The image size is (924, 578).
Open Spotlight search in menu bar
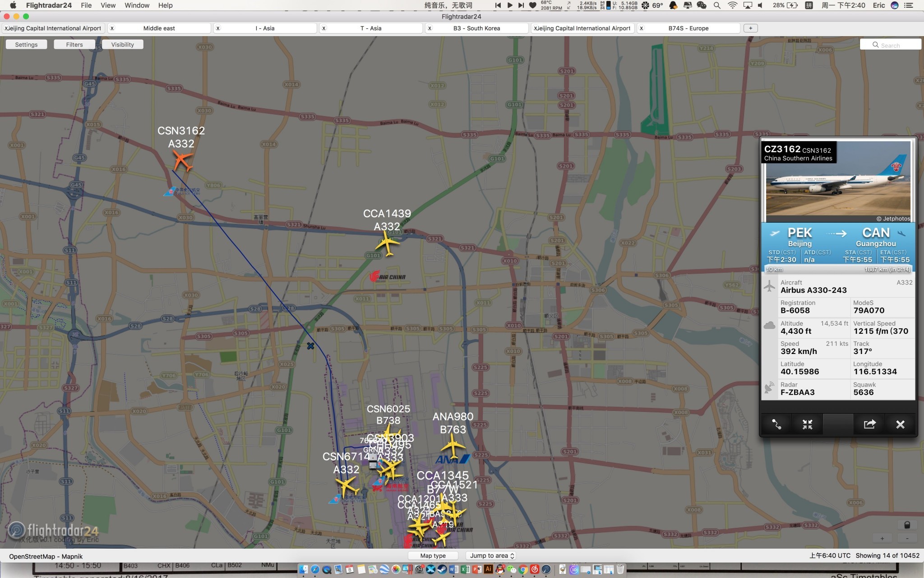coord(717,5)
